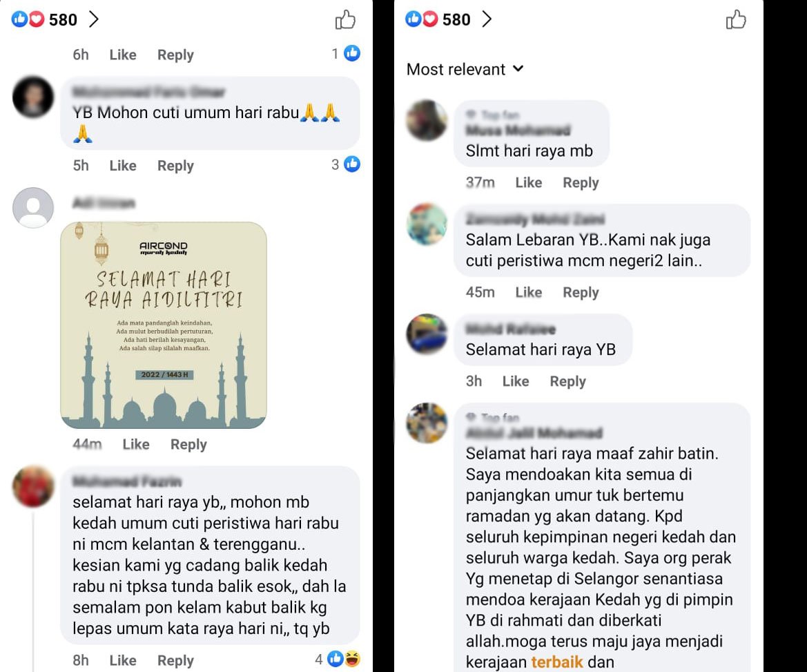Reply to the 3h 'Selamat hari raya YB' comment
This screenshot has height=672, width=807.
(567, 381)
